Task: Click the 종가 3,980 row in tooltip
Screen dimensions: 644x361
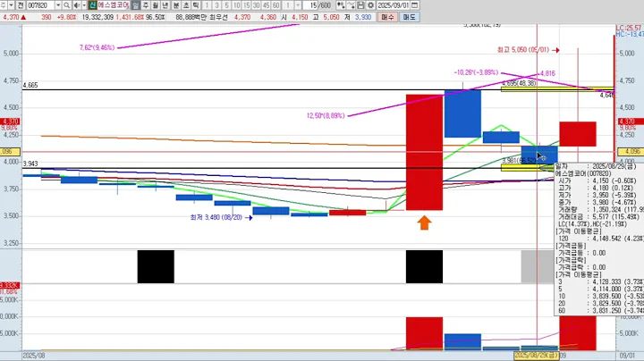Action: click(598, 202)
